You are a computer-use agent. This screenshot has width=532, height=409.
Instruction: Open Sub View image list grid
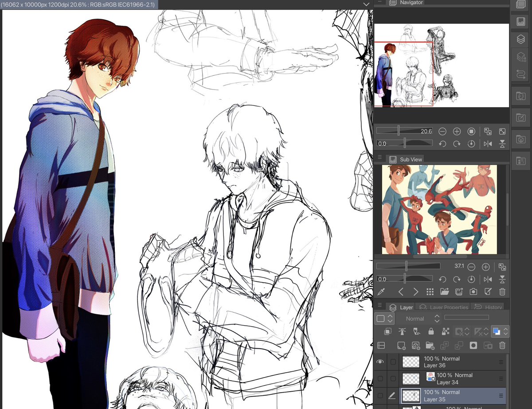coord(430,292)
